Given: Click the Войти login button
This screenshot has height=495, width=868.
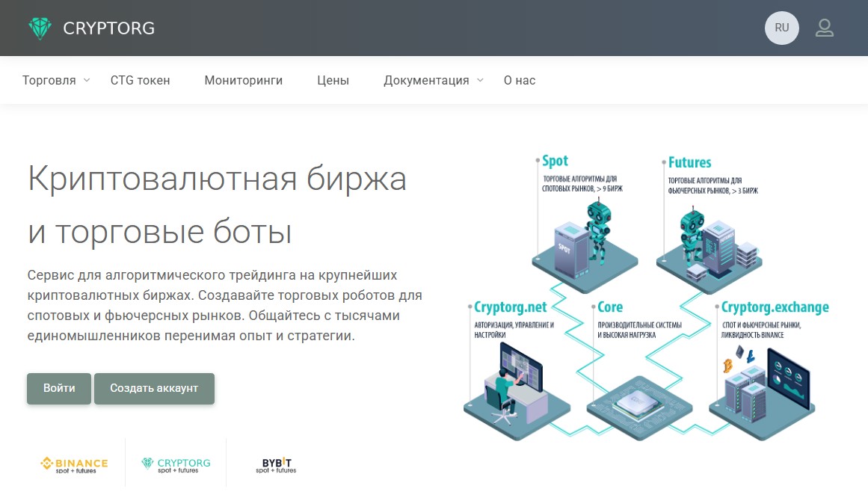Looking at the screenshot, I should [x=59, y=388].
